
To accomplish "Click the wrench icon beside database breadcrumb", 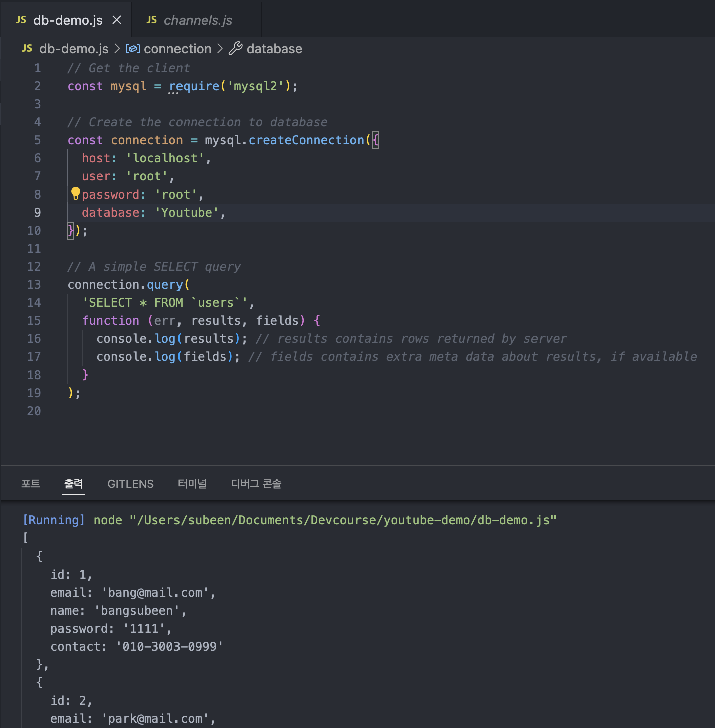I will click(236, 49).
